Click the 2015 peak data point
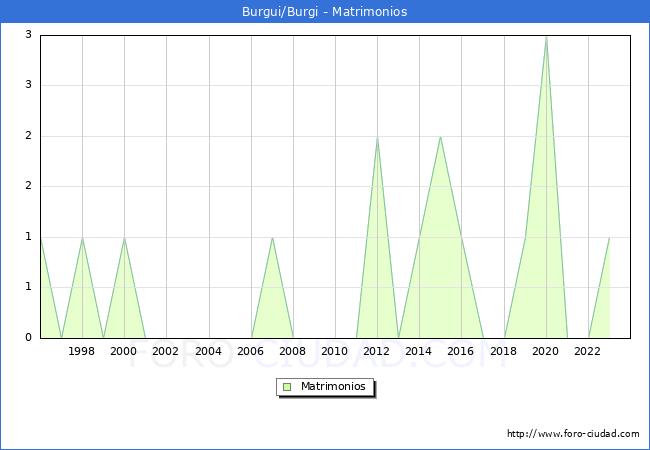Image resolution: width=650 pixels, height=450 pixels. [x=440, y=137]
